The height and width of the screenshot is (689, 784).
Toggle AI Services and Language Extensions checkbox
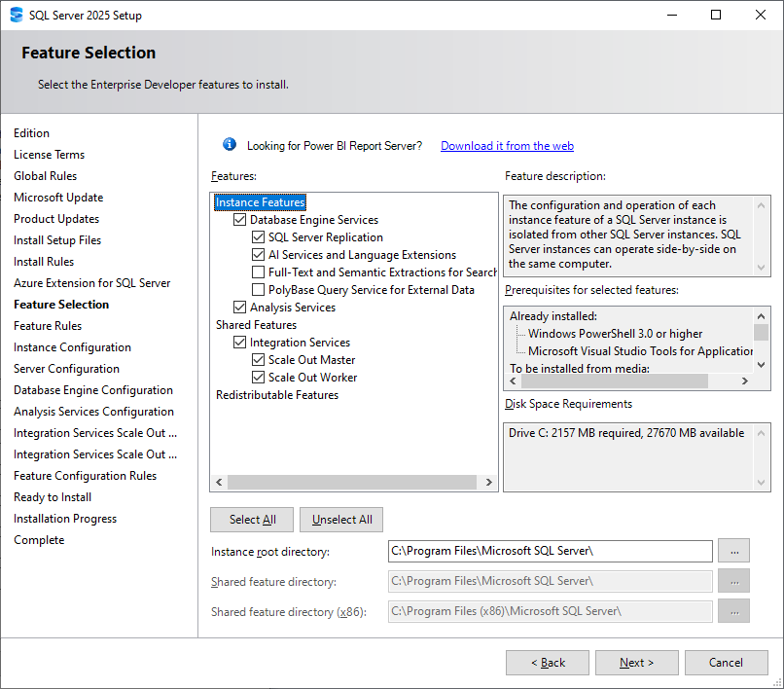click(x=258, y=255)
